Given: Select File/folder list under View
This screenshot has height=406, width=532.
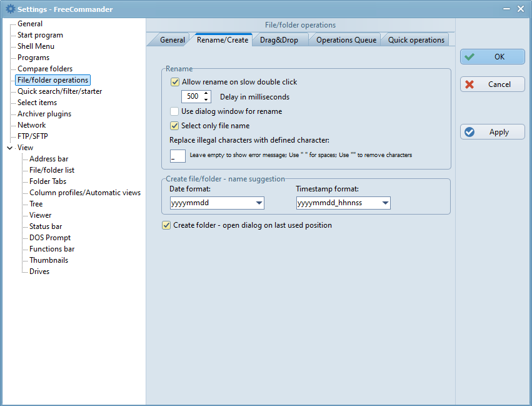Looking at the screenshot, I should (x=51, y=170).
